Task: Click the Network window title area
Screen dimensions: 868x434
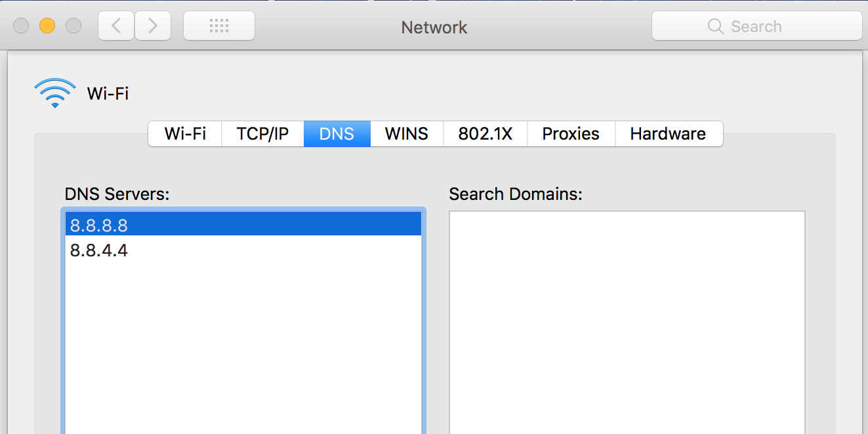Action: click(434, 28)
